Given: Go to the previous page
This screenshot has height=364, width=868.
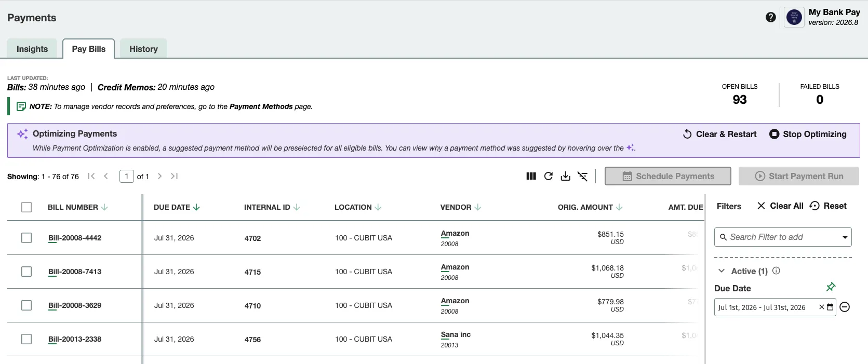Looking at the screenshot, I should [x=106, y=176].
